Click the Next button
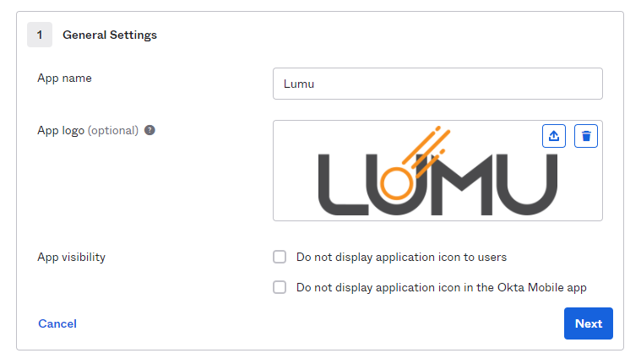 pos(588,323)
